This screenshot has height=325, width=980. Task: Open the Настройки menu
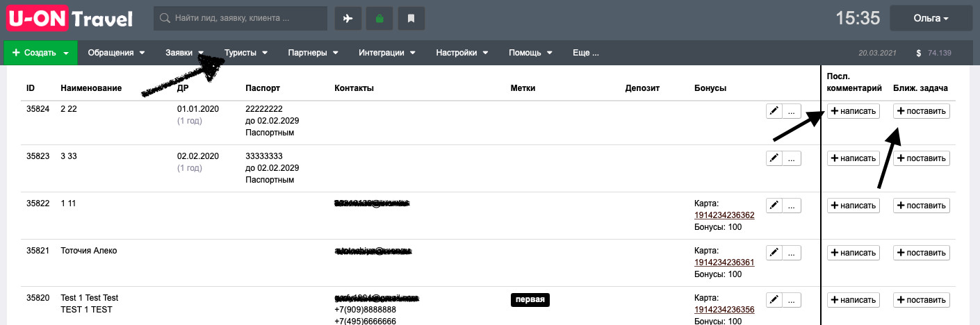click(x=462, y=53)
